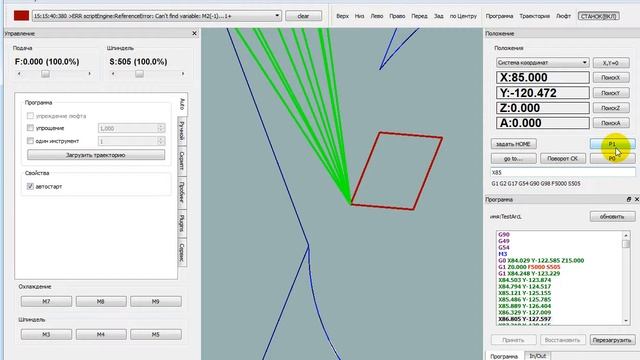Click the ПоискZ button
The height and width of the screenshot is (360, 640).
pos(611,108)
